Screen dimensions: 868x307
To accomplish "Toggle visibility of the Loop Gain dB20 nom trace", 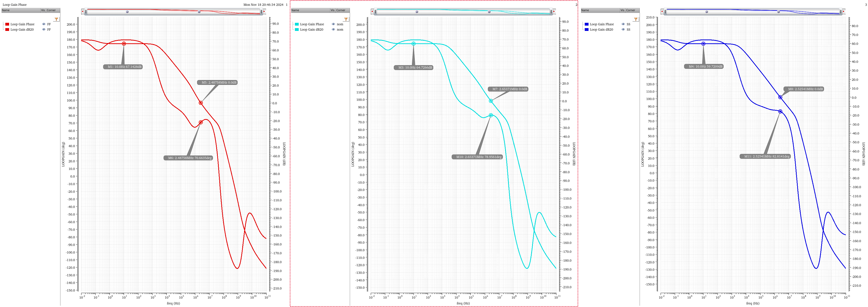I will (334, 29).
